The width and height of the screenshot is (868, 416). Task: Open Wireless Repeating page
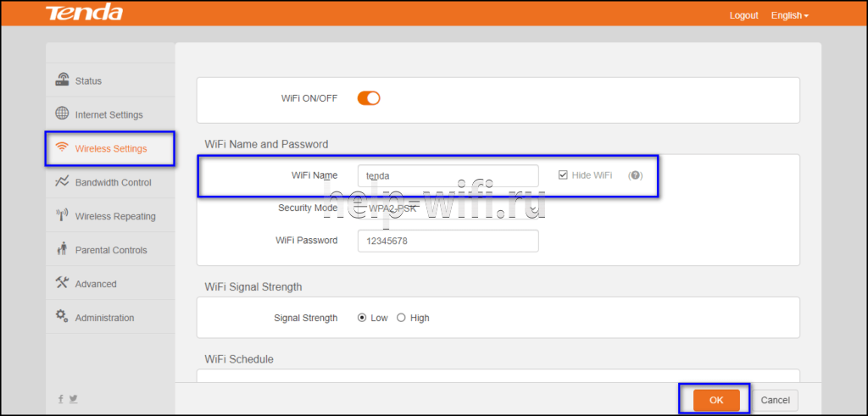pyautogui.click(x=110, y=216)
